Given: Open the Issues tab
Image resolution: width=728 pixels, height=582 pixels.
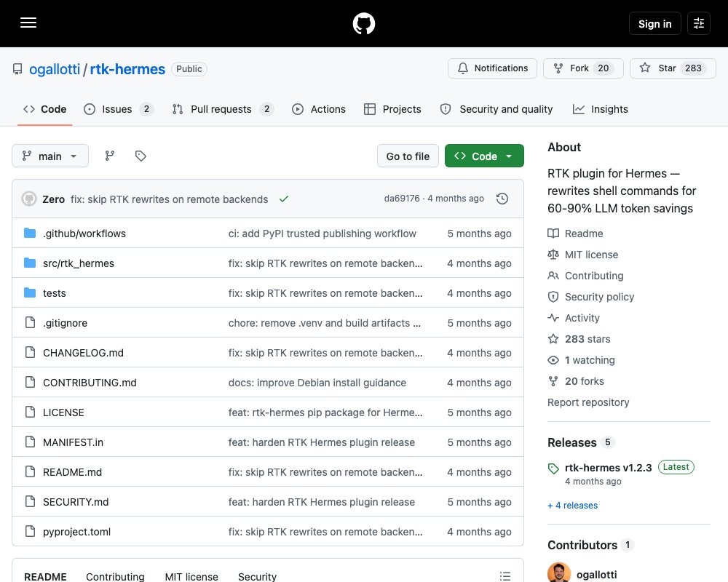Looking at the screenshot, I should pyautogui.click(x=119, y=109).
